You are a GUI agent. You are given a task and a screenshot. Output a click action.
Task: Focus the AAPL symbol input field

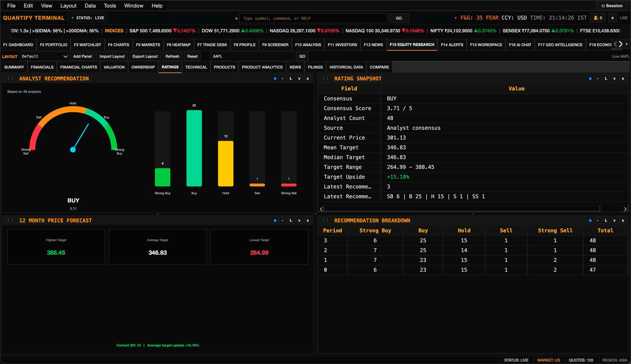coord(252,56)
